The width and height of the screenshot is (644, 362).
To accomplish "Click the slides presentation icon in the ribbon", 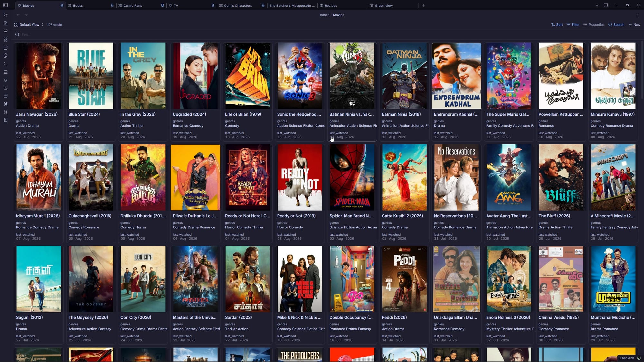I will pos(5,72).
